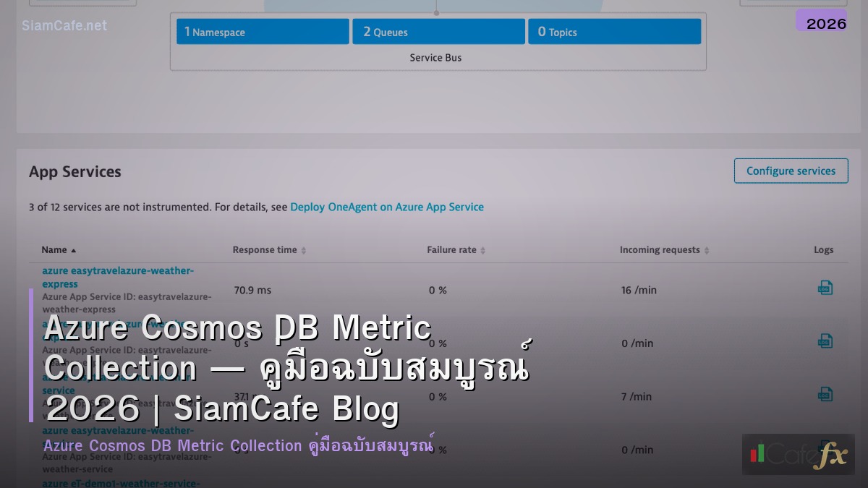This screenshot has height=488, width=868.
Task: Click the 2026 year badge
Action: [x=824, y=22]
